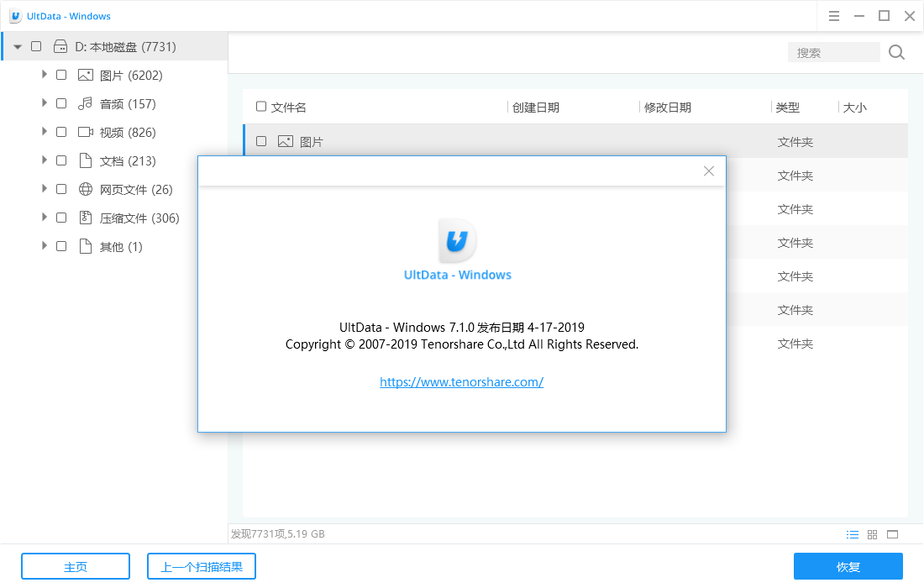Collapse the D: 本地磁盘 tree node
The height and width of the screenshot is (588, 924).
coord(18,46)
